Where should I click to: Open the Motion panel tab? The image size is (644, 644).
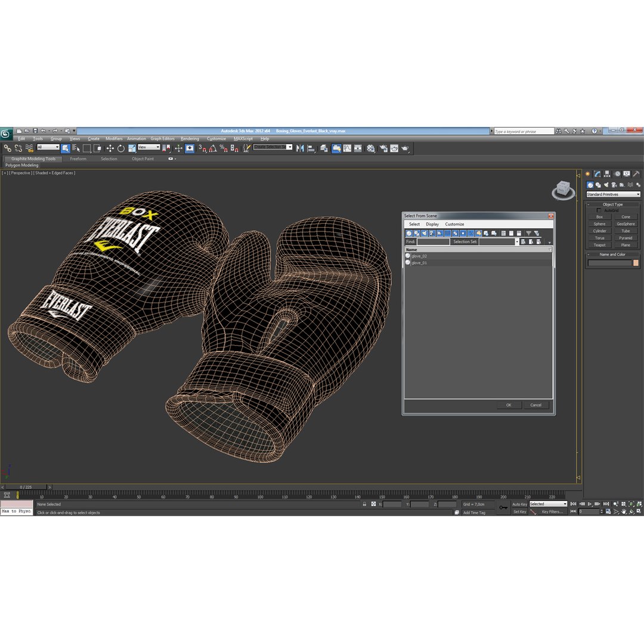[617, 174]
